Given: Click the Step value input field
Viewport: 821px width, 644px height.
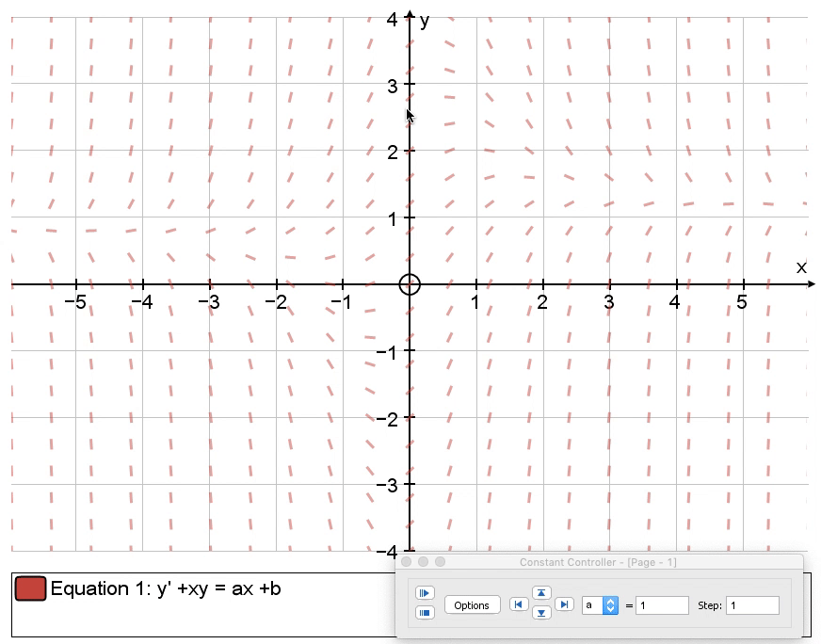Looking at the screenshot, I should point(752,605).
